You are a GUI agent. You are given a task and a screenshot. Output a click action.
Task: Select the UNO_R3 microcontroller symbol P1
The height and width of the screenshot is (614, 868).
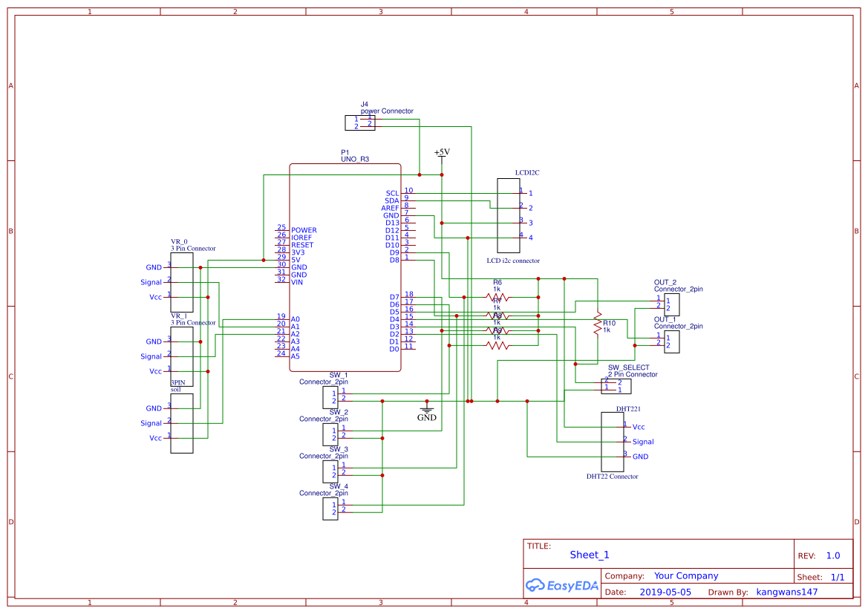pyautogui.click(x=345, y=267)
